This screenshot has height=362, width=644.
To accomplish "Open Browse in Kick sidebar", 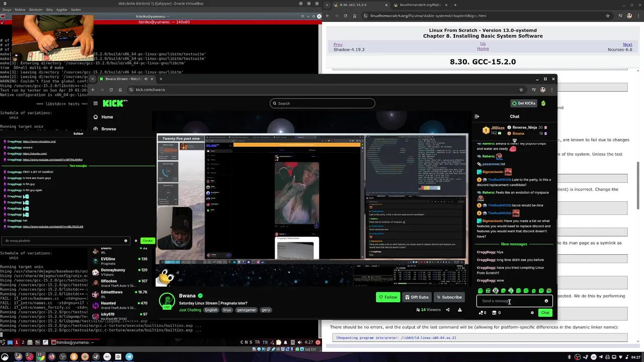I will click(x=104, y=129).
